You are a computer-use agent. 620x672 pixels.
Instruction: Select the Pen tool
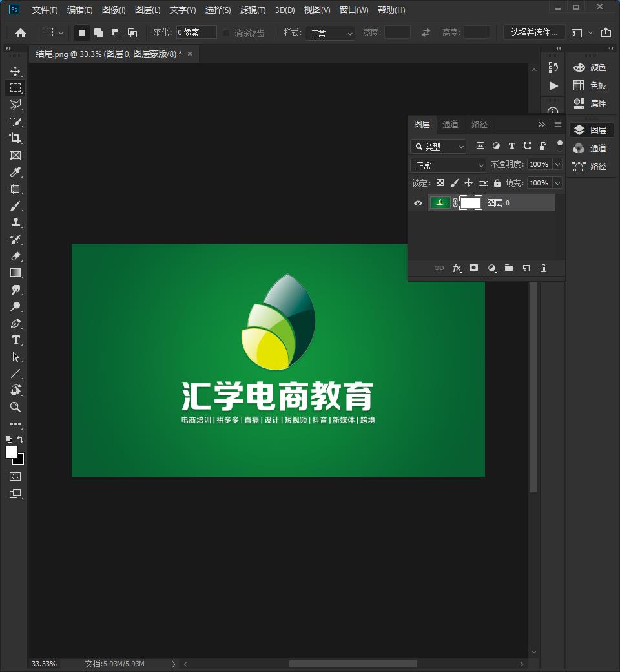click(x=15, y=323)
